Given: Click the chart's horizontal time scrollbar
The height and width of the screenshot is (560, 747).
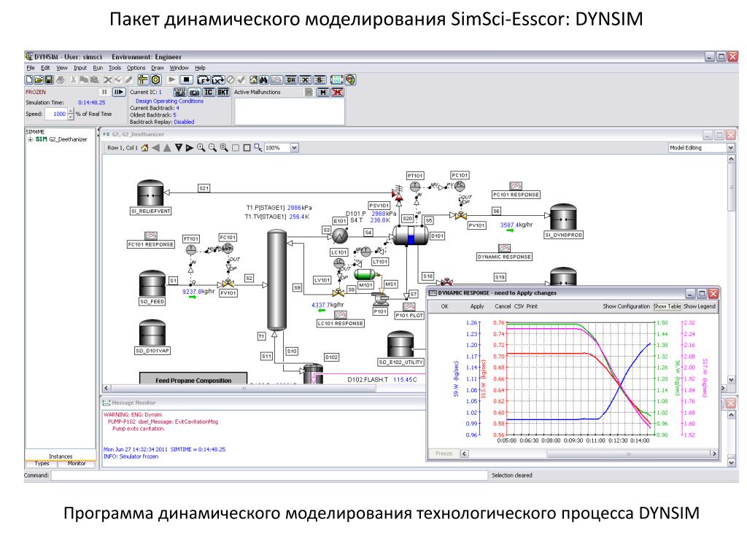Looking at the screenshot, I should tap(589, 454).
